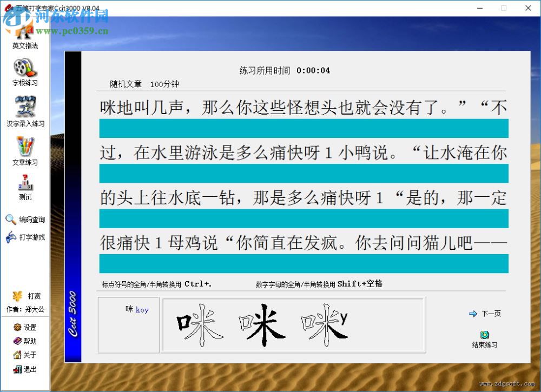End the practice with 结束练习
Screen dimensions: 541x392
coord(484,344)
